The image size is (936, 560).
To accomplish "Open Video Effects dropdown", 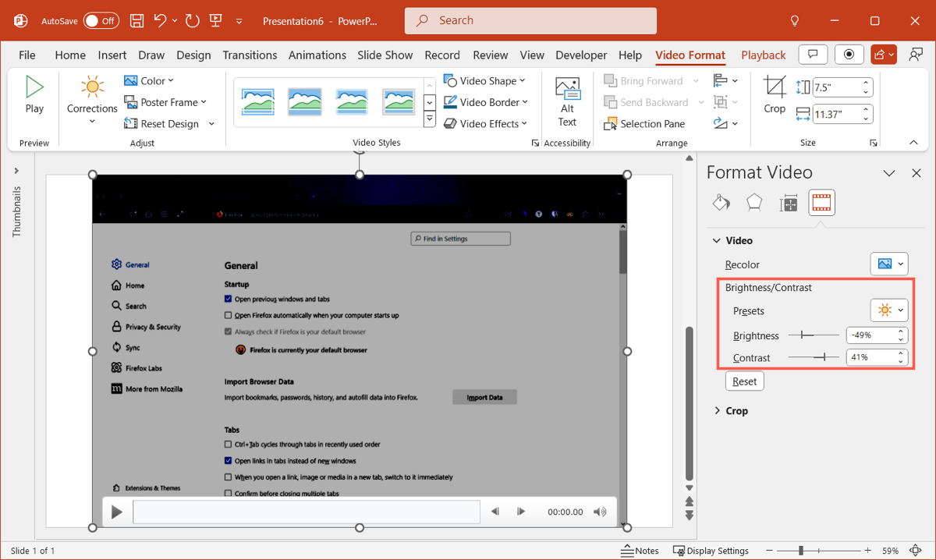I will (x=486, y=124).
